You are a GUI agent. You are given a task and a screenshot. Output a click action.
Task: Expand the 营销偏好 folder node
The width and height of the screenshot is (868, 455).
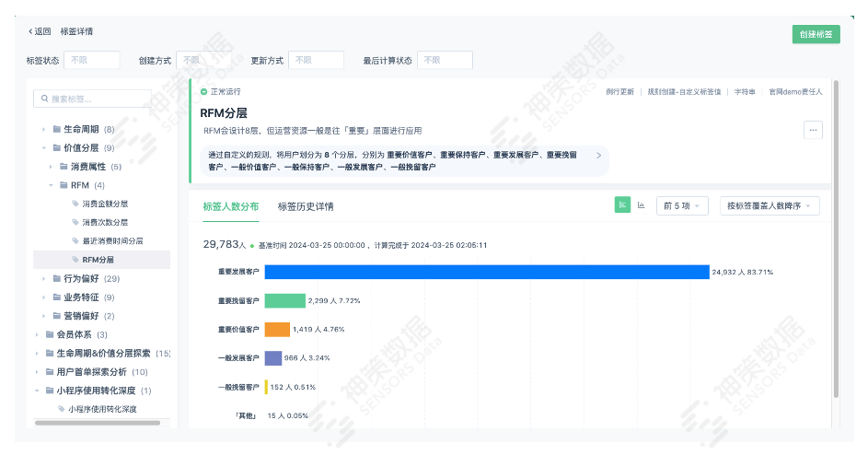(44, 316)
